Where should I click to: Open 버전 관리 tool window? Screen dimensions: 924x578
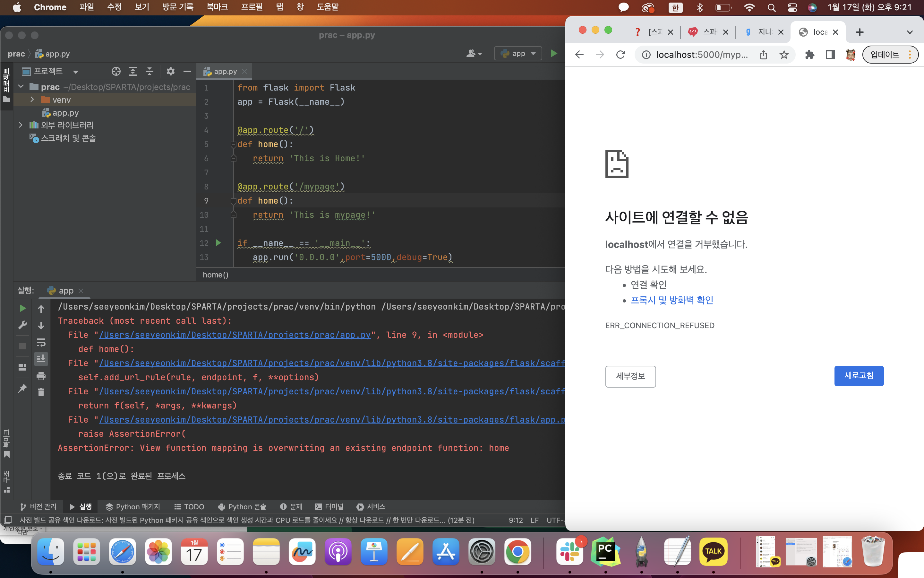[x=38, y=506]
